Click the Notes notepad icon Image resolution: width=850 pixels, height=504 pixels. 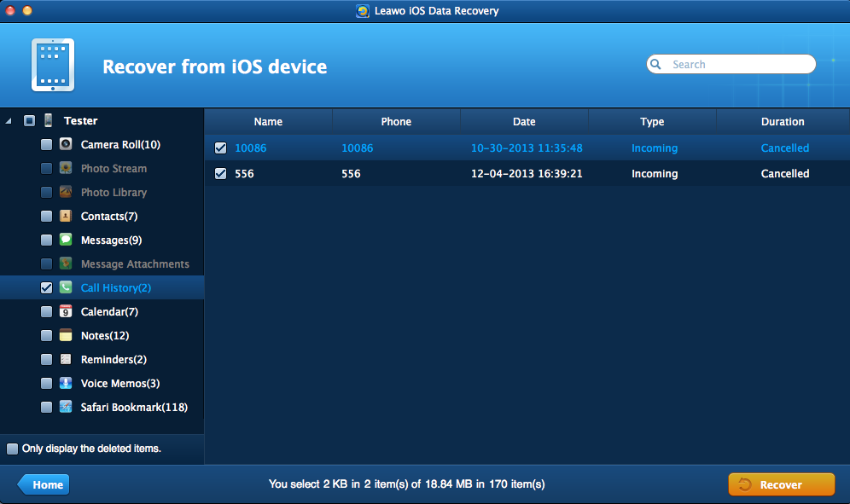pos(66,335)
